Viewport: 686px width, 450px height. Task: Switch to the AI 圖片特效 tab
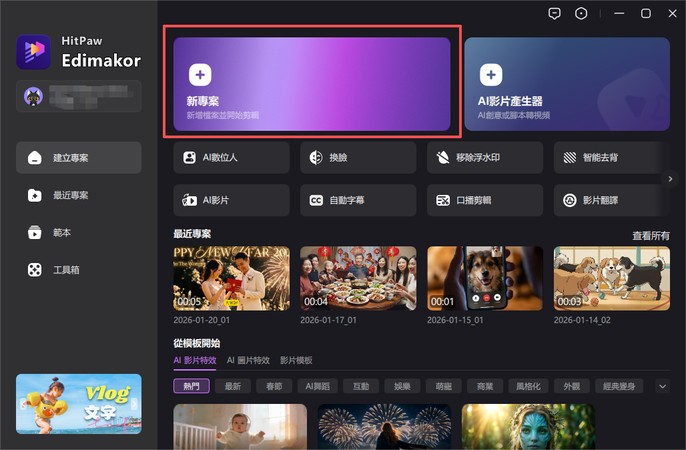pos(248,360)
